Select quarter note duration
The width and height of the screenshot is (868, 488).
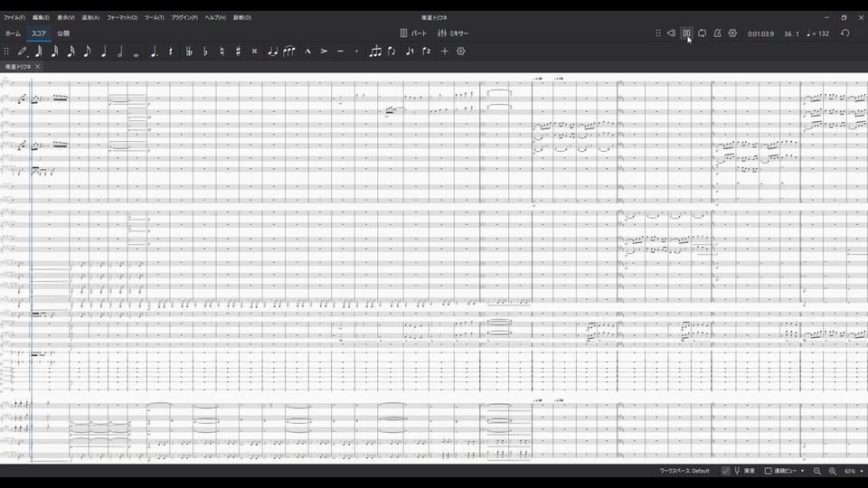coord(103,52)
